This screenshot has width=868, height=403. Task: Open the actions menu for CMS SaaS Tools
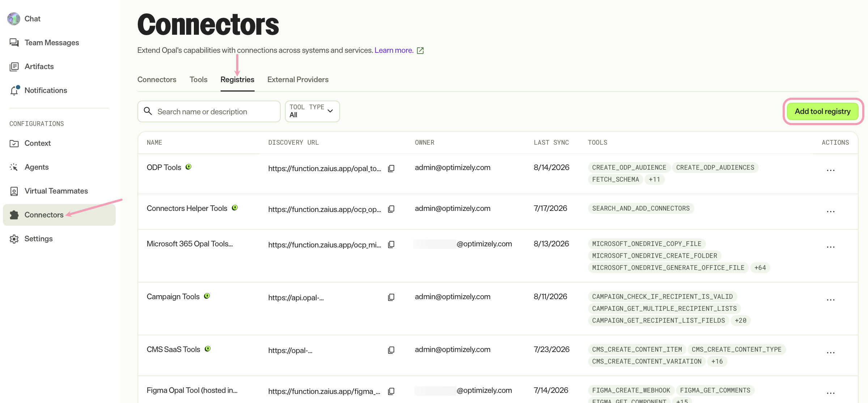click(831, 352)
